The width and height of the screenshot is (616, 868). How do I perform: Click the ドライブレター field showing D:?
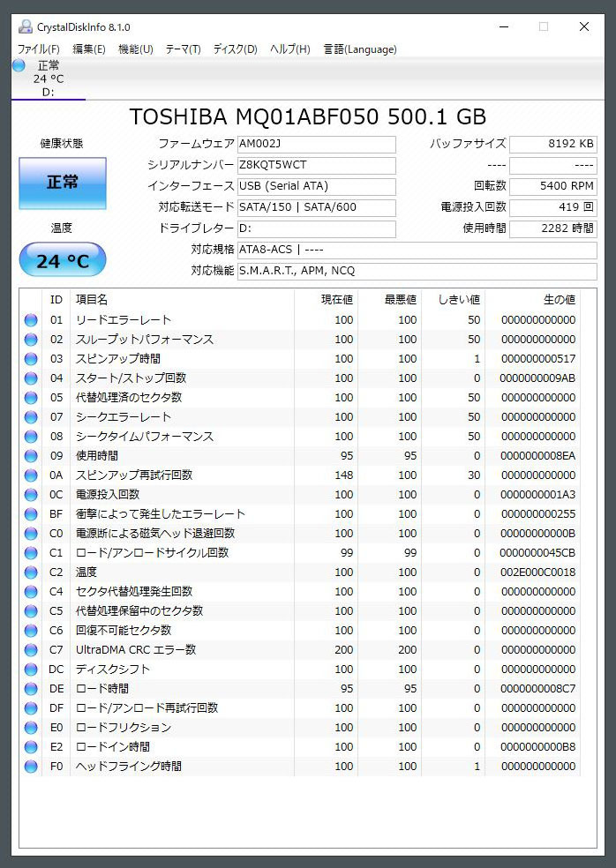[x=316, y=228]
